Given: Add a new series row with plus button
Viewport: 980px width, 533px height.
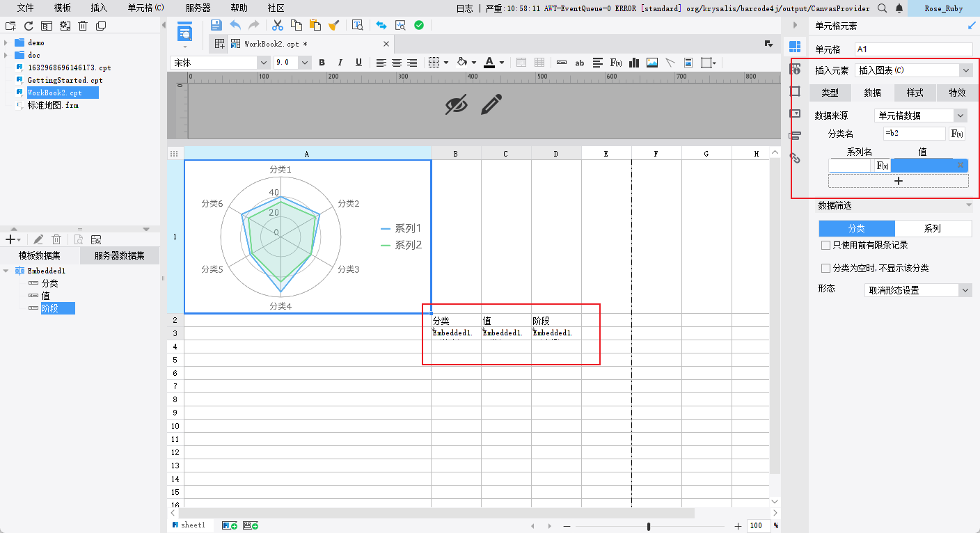Looking at the screenshot, I should point(898,180).
